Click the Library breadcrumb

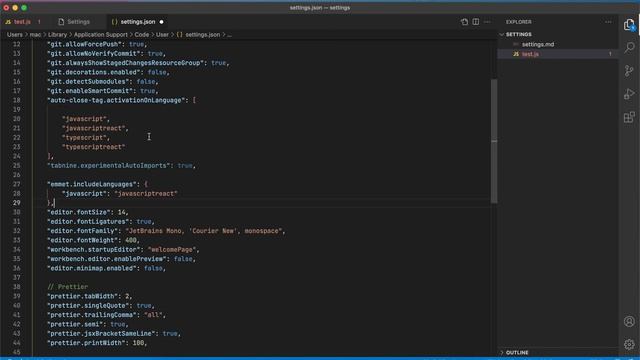pos(58,35)
